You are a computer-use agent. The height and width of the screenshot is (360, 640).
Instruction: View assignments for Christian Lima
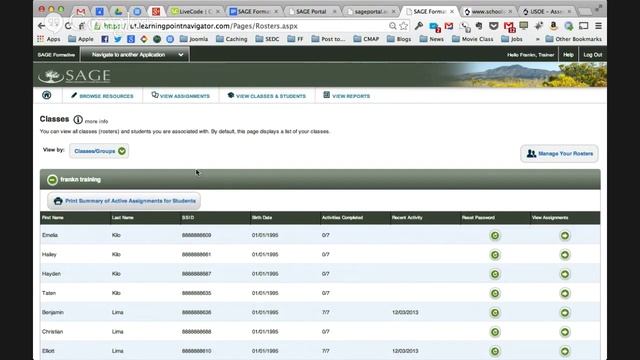click(565, 332)
